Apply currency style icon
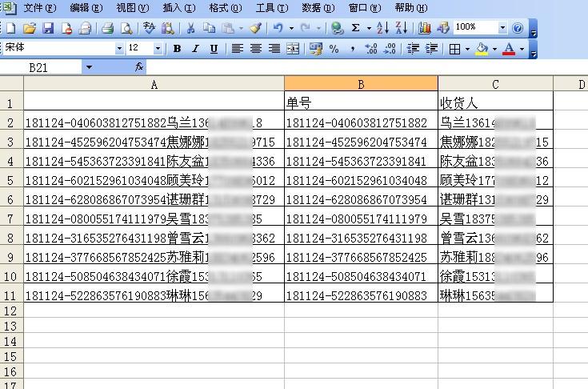This screenshot has height=389, width=588. click(316, 48)
